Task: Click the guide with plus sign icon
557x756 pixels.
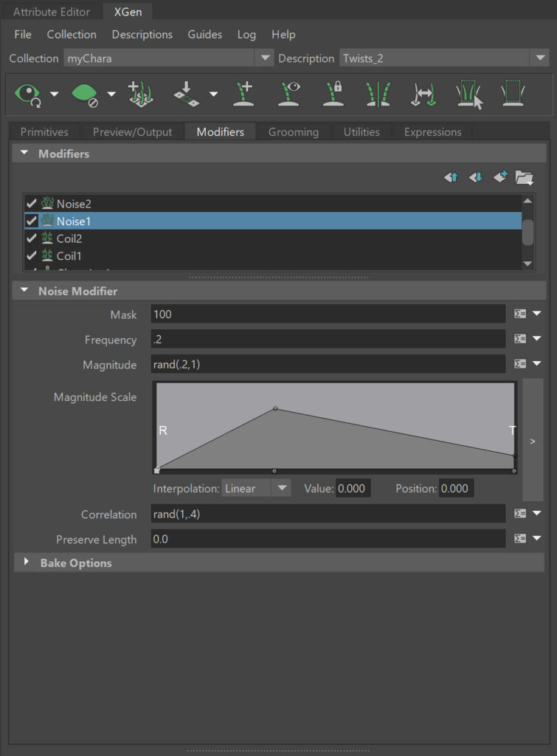Action: click(243, 94)
